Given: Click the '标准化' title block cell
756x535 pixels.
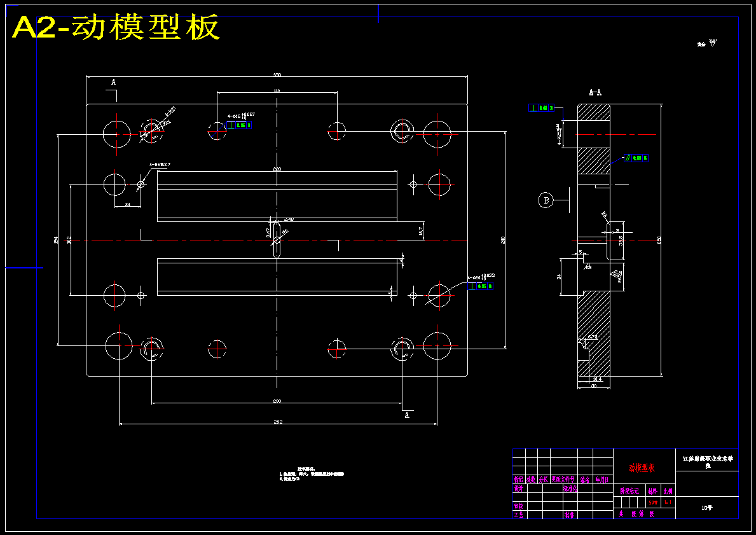Looking at the screenshot, I should point(570,489).
